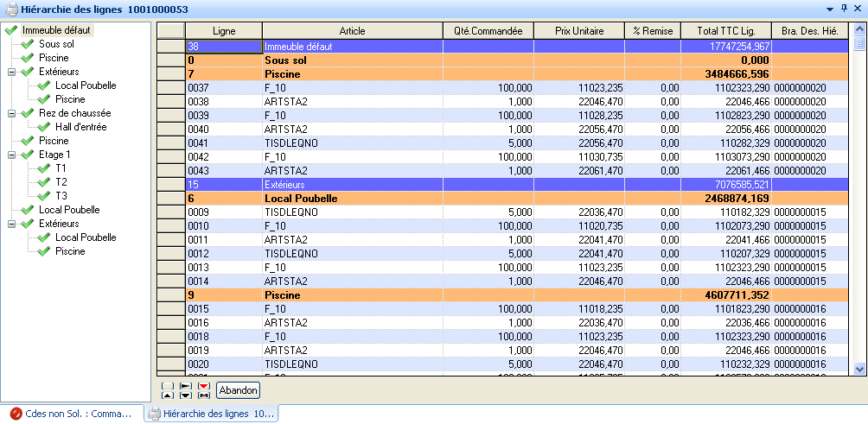The width and height of the screenshot is (868, 424).
Task: Select the Hiérarchie des lignes bottom tab
Action: click(x=212, y=414)
